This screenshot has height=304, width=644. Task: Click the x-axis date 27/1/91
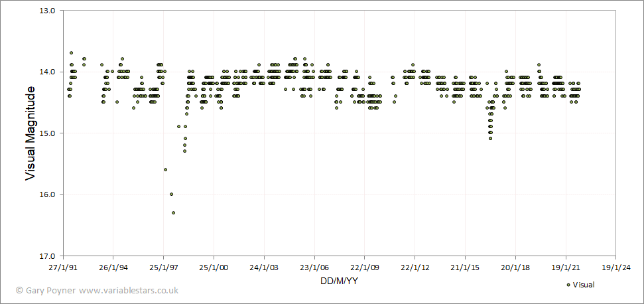point(64,268)
